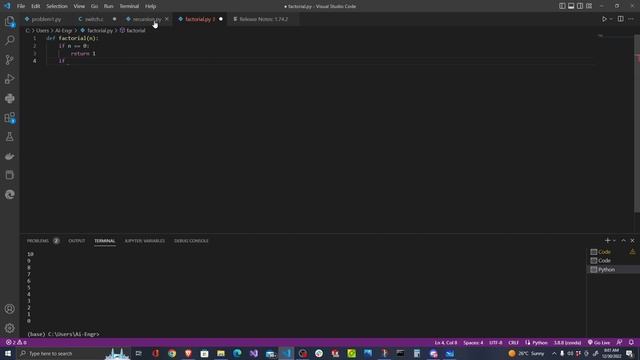Open the Go menu
The height and width of the screenshot is (360, 640).
tap(94, 6)
